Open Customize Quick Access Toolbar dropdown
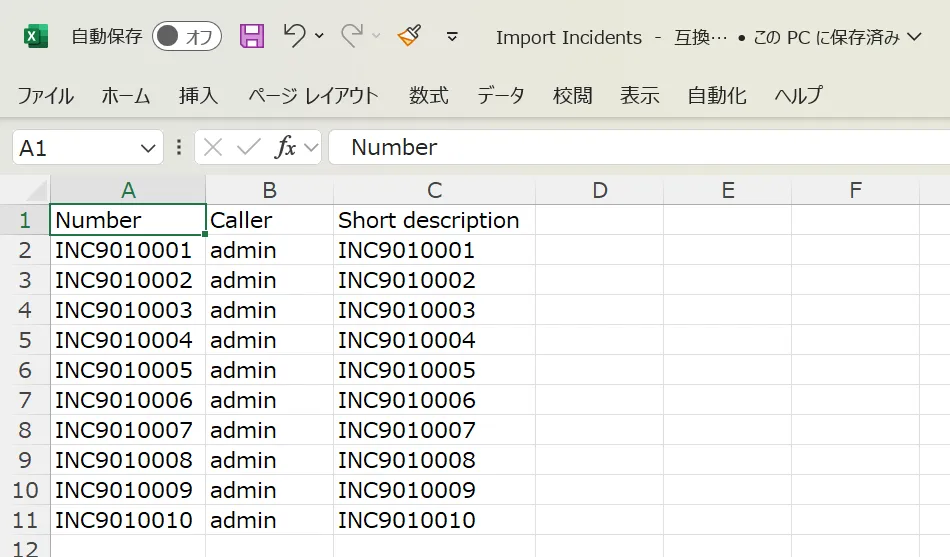The width and height of the screenshot is (950, 557). tap(452, 37)
